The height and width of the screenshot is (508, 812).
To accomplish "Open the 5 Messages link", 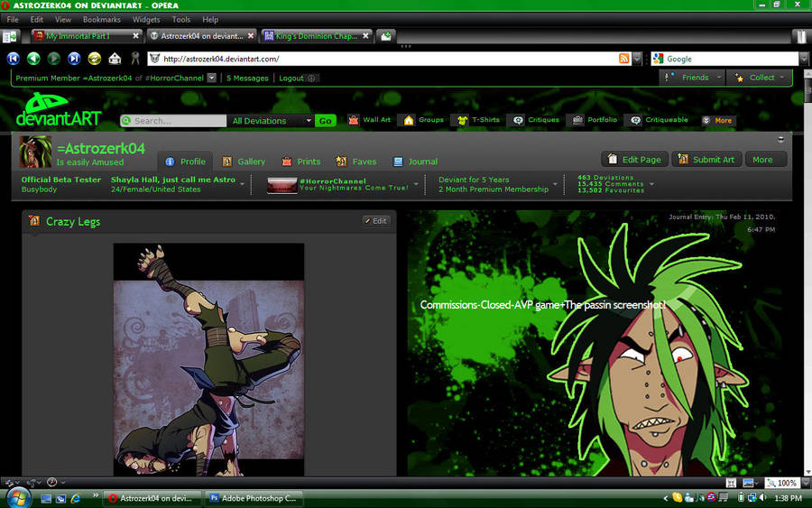I will pos(247,79).
